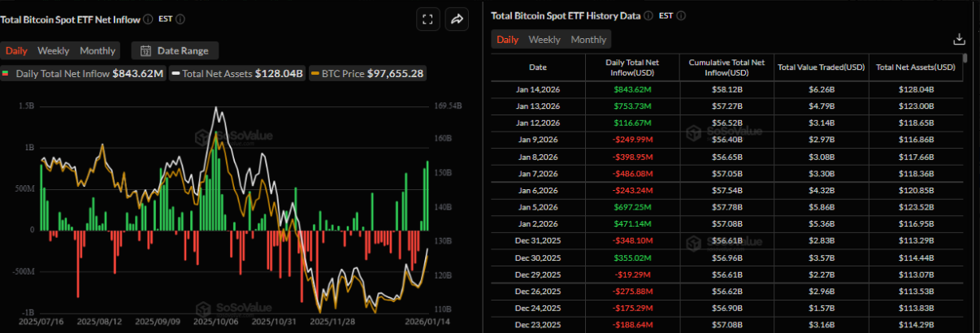Select the Weekly tab in the history table
The width and height of the screenshot is (980, 333).
pos(544,39)
